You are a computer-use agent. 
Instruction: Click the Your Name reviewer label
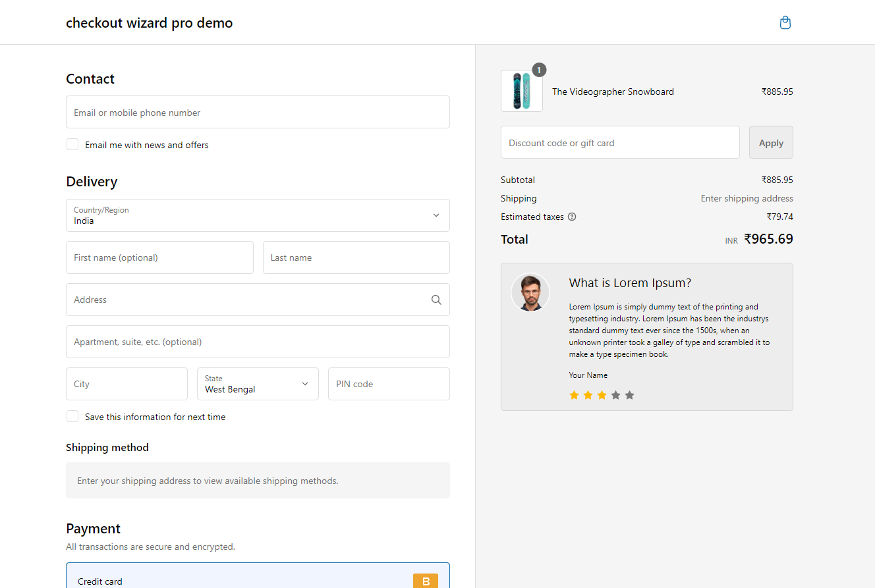pos(588,375)
